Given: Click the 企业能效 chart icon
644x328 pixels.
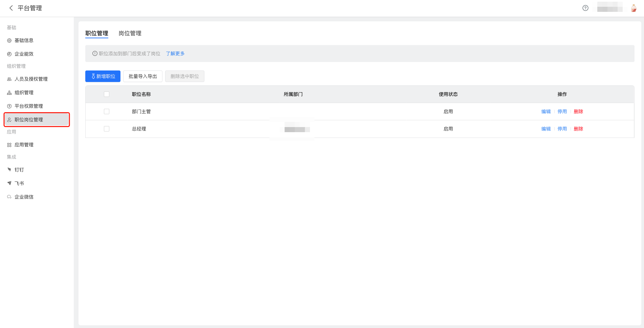Looking at the screenshot, I should click(x=9, y=54).
